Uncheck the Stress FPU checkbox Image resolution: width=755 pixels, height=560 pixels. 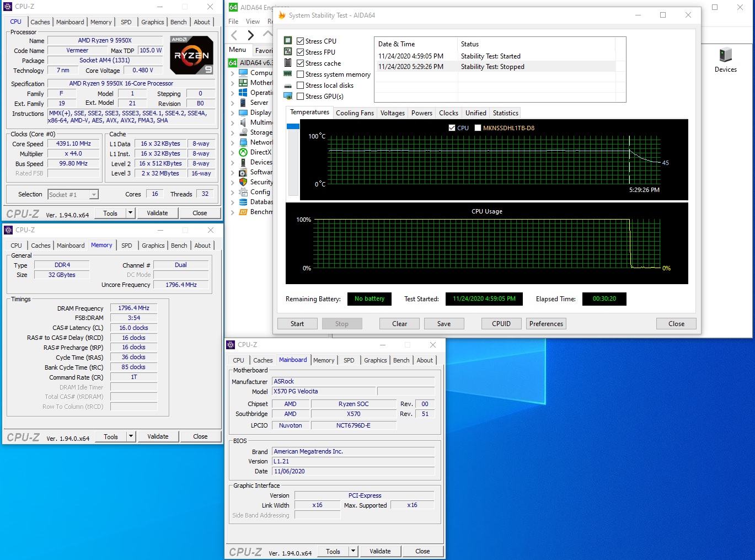pyautogui.click(x=301, y=52)
